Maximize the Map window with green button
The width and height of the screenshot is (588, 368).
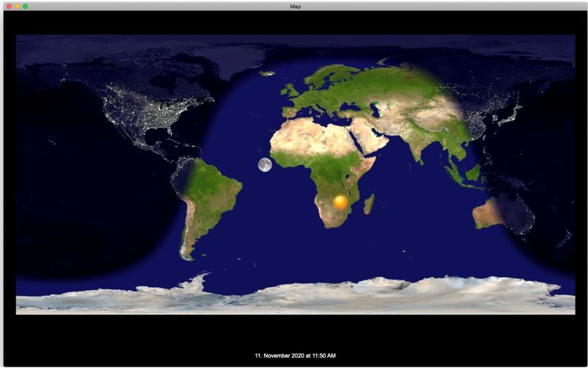coord(25,7)
